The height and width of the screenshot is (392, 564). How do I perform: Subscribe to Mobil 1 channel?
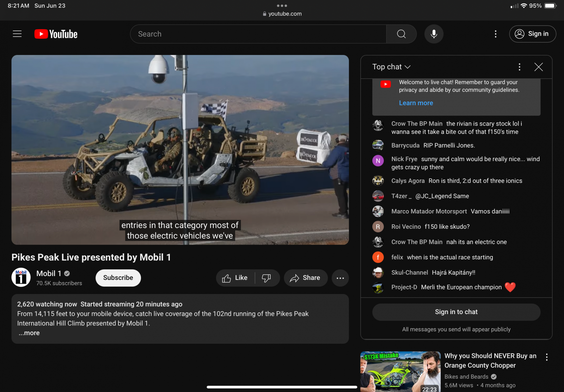pyautogui.click(x=118, y=278)
